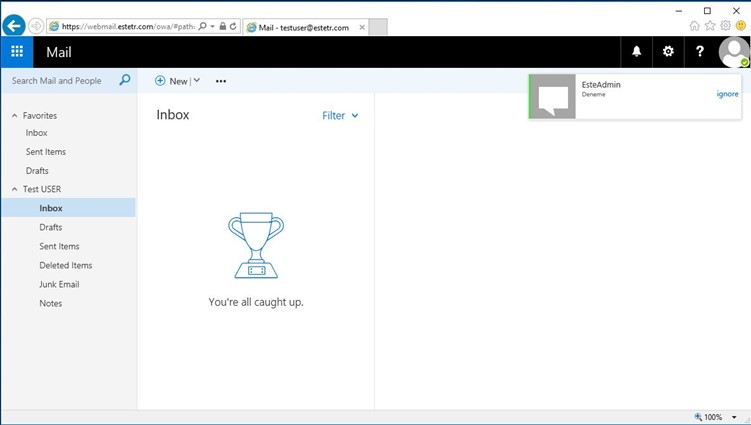Open the address bar search dropdown arrow
The height and width of the screenshot is (425, 751).
pos(212,26)
